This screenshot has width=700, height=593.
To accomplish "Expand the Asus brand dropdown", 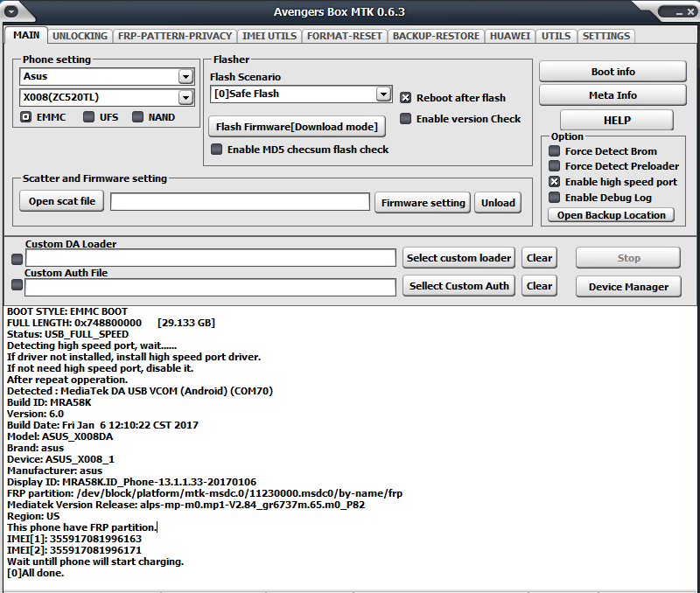I will click(185, 76).
